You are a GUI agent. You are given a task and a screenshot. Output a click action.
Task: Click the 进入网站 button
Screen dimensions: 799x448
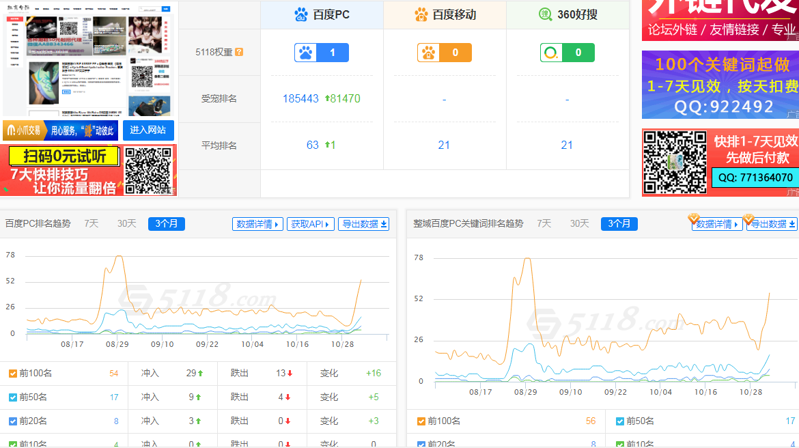pyautogui.click(x=148, y=130)
